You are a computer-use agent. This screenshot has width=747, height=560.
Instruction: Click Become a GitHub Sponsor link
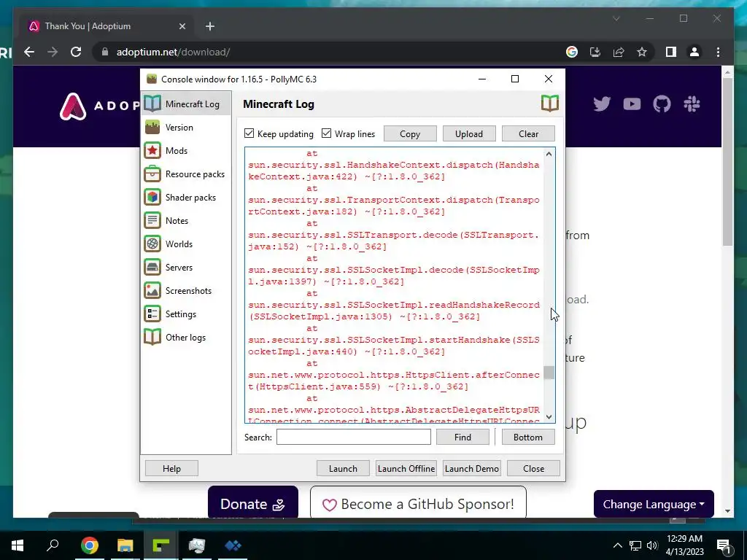pyautogui.click(x=418, y=503)
